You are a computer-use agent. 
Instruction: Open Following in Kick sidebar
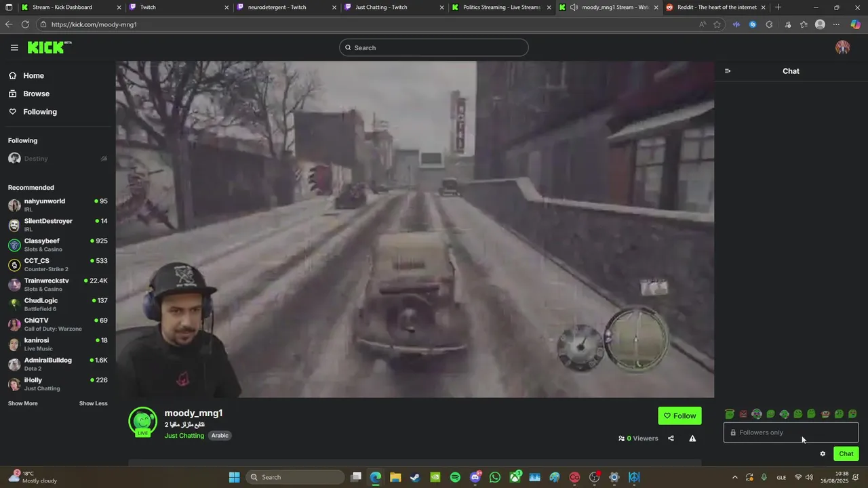click(39, 112)
